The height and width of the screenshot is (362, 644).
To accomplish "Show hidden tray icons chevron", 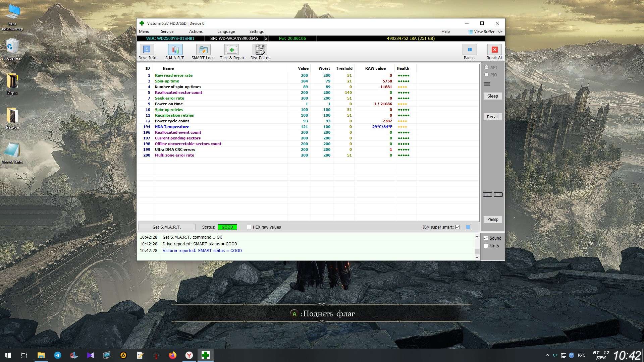I will [x=547, y=355].
